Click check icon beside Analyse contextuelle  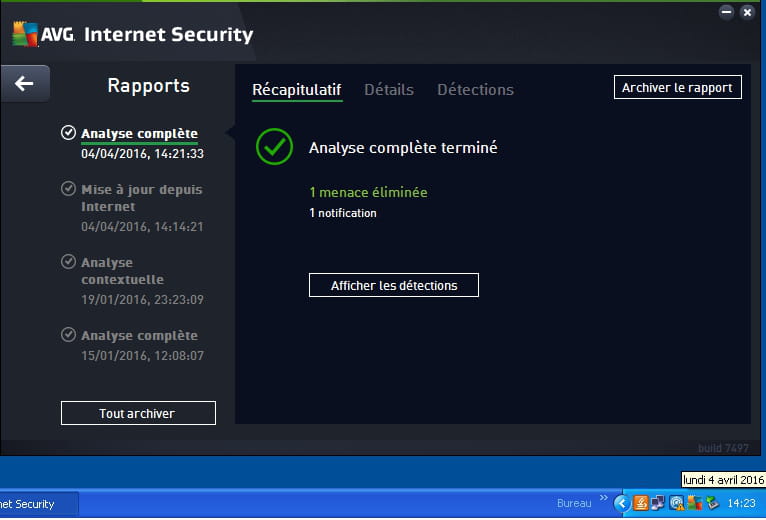(x=68, y=261)
